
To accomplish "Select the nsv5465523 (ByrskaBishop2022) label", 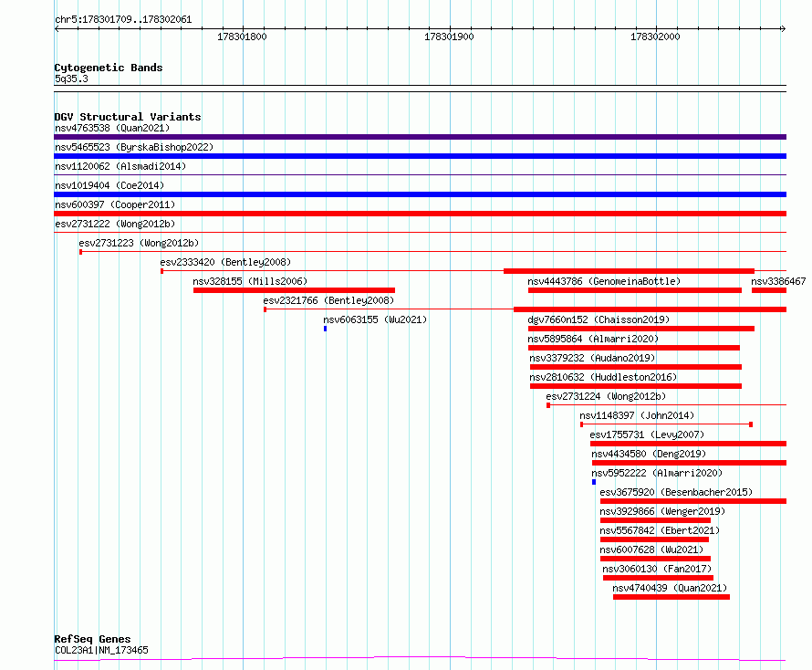I will point(134,147).
